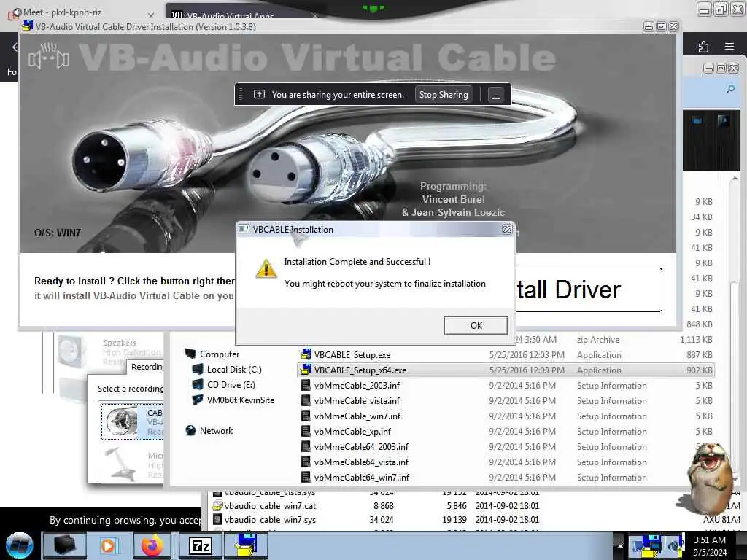Open Firefox extensions icon
747x560 pixels.
point(703,47)
